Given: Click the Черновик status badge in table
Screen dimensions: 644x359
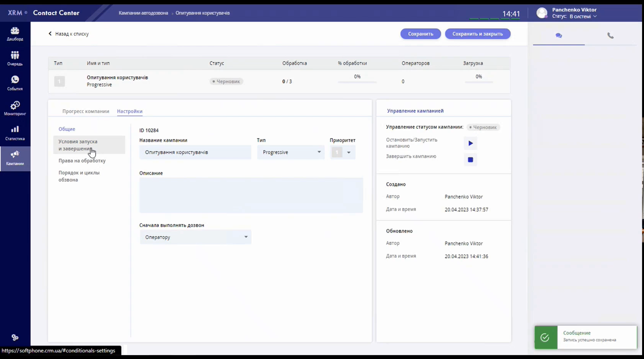Looking at the screenshot, I should point(226,81).
